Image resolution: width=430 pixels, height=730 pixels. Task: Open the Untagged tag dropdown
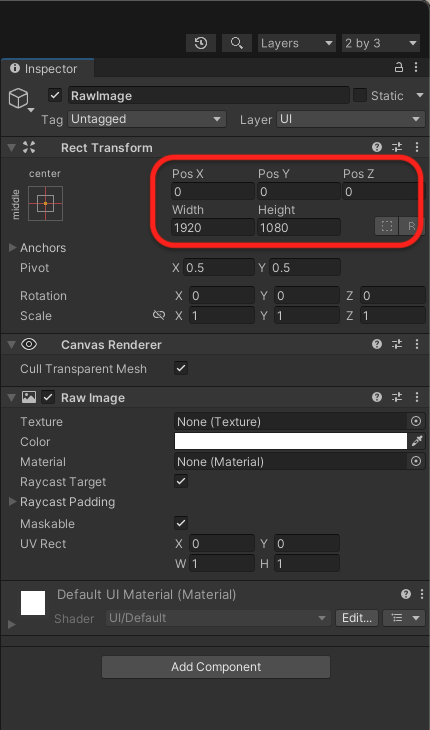point(147,119)
